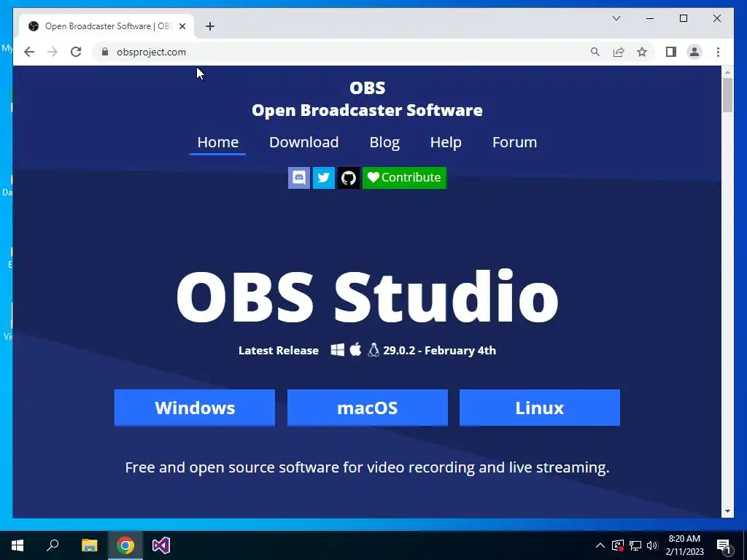This screenshot has width=747, height=560.
Task: Click the scrollbar down arrow
Action: point(727,511)
